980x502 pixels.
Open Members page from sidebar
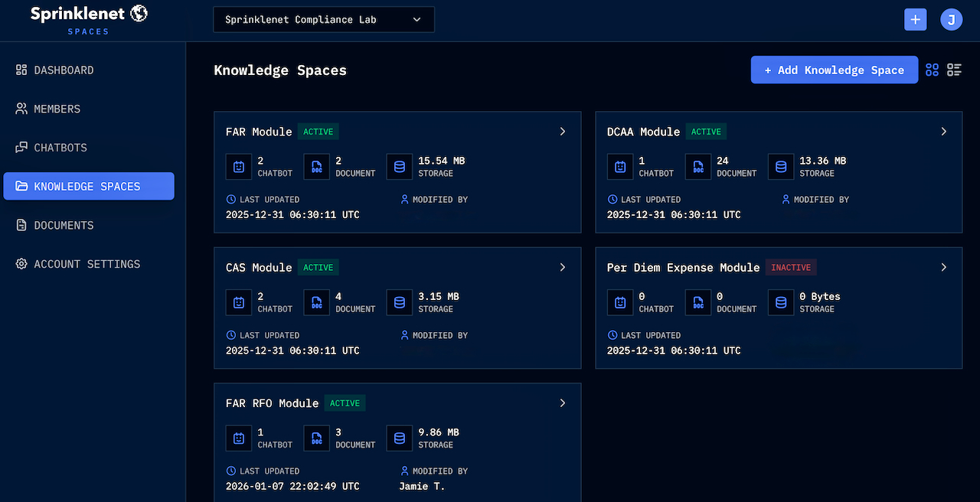point(57,109)
